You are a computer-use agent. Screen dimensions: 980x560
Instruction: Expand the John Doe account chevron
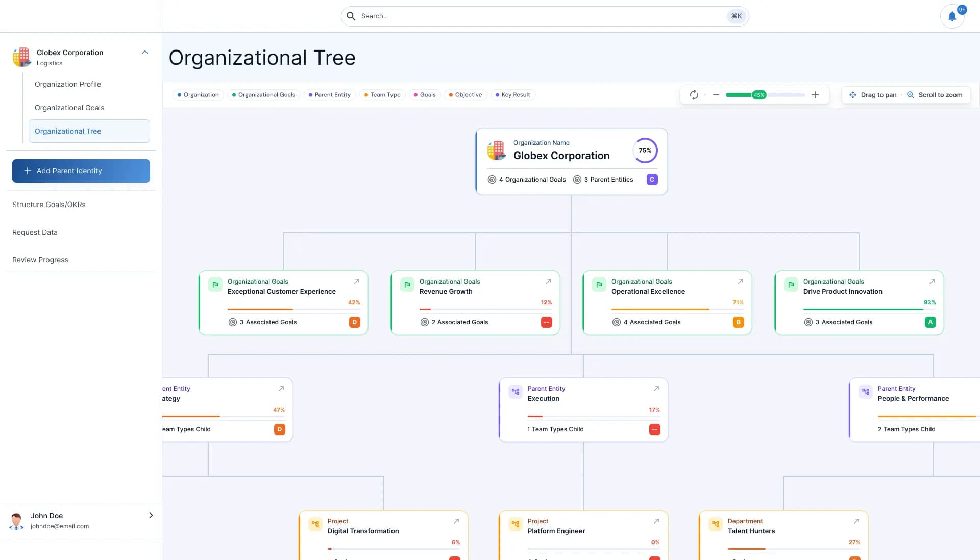(x=151, y=515)
